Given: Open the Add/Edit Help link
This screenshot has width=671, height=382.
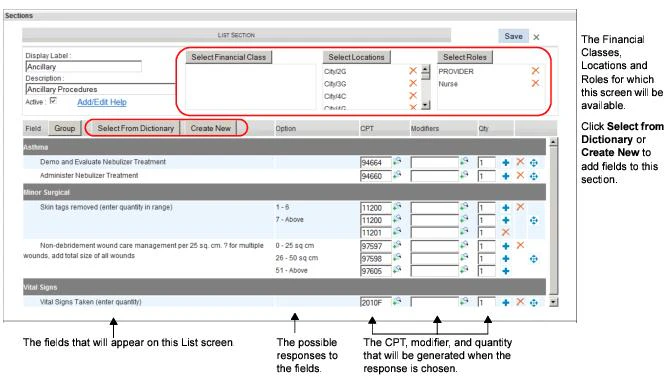Looking at the screenshot, I should [102, 102].
